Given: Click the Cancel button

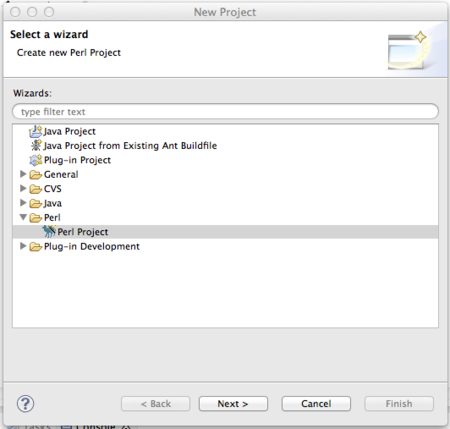Looking at the screenshot, I should click(316, 404).
